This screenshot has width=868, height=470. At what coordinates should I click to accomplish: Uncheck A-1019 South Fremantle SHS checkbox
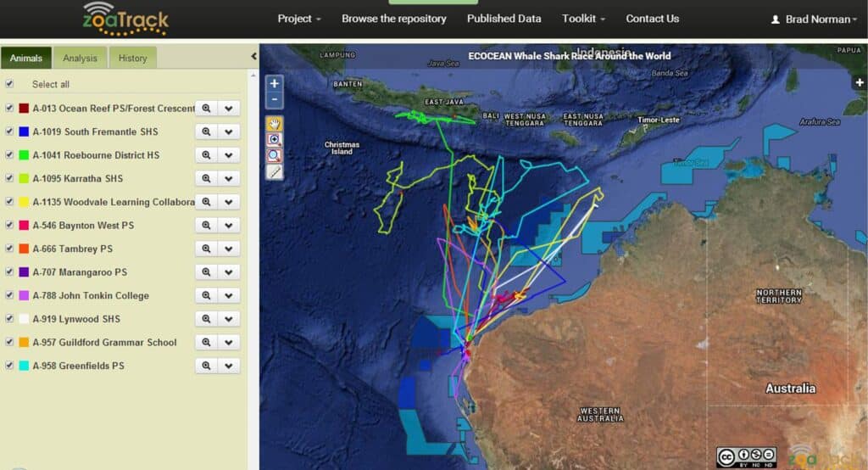click(x=9, y=131)
